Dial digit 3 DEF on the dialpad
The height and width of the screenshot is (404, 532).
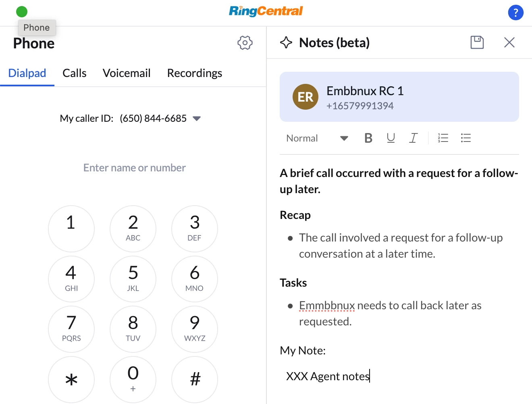point(195,229)
